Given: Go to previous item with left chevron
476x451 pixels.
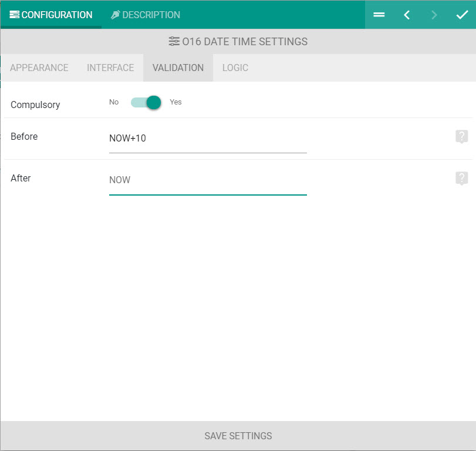Looking at the screenshot, I should pos(407,15).
